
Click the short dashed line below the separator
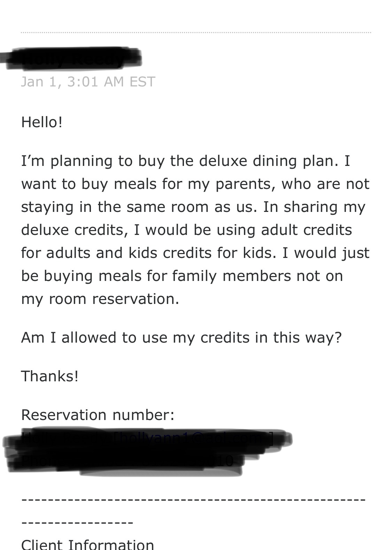click(77, 523)
